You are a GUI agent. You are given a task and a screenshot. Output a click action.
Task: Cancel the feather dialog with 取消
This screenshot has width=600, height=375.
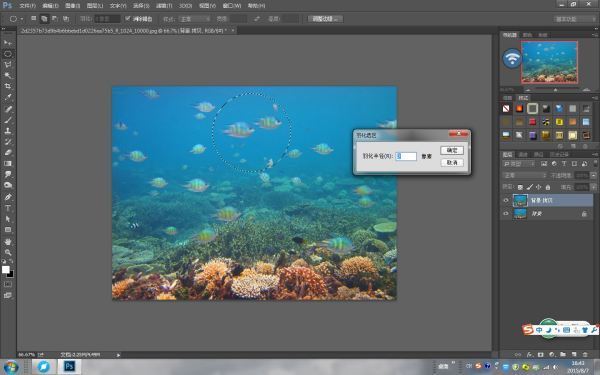(452, 163)
